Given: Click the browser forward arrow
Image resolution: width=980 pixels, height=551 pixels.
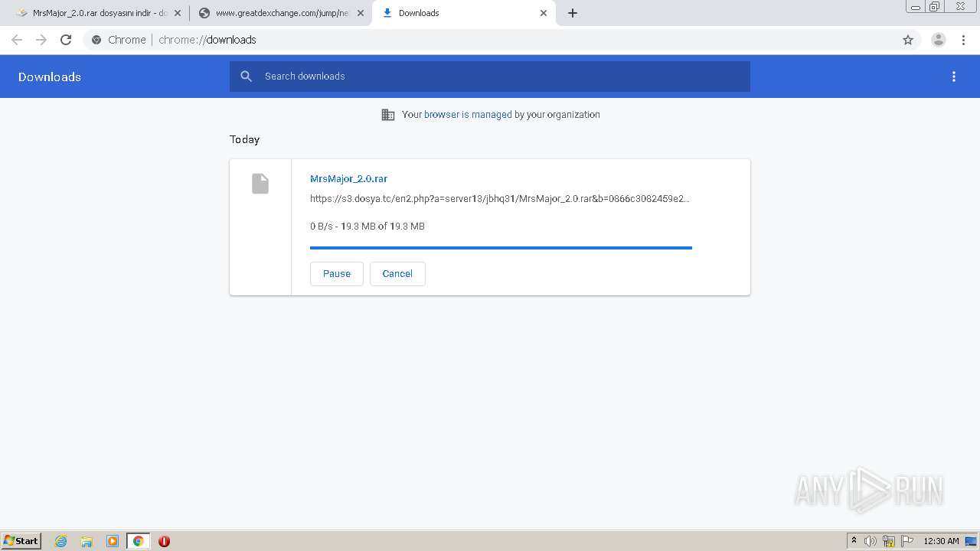Looking at the screenshot, I should 41,40.
